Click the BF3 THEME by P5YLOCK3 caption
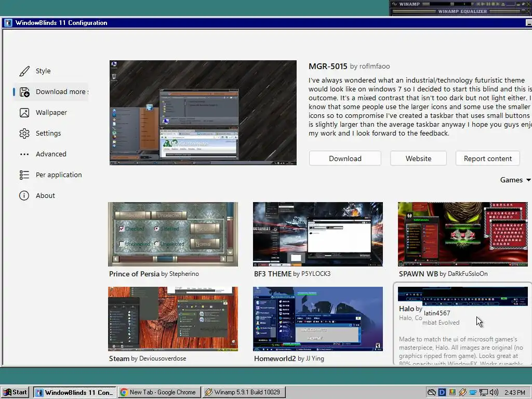The width and height of the screenshot is (532, 399). (292, 274)
